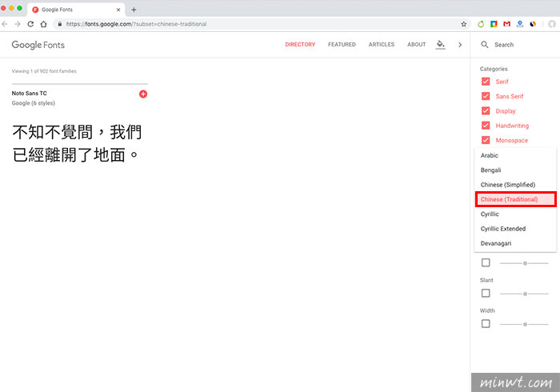
Task: Add Noto Sans TC with the plus icon
Action: [x=143, y=94]
